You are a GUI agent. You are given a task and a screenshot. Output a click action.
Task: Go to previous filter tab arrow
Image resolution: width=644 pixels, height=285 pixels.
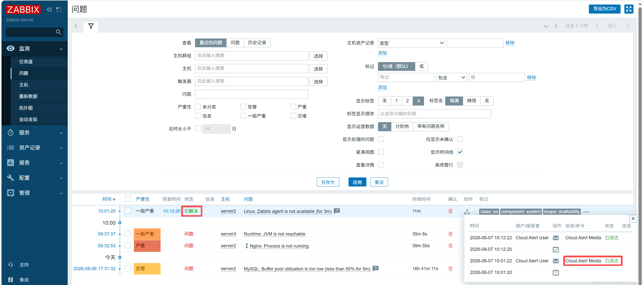pyautogui.click(x=76, y=26)
